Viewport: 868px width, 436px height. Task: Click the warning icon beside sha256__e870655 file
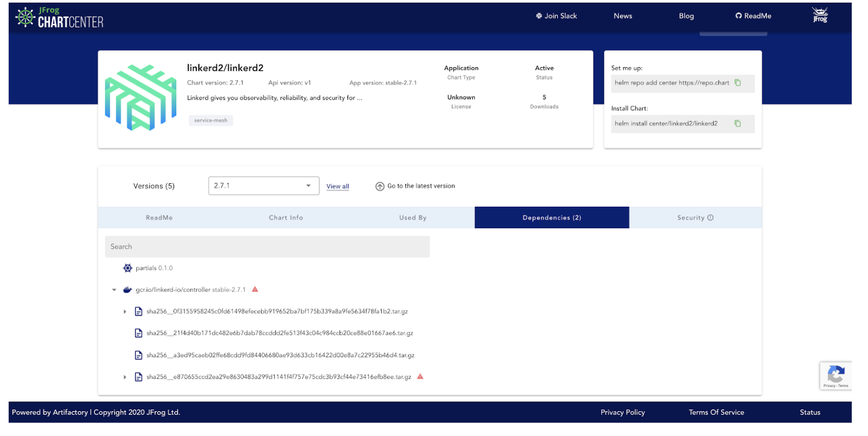point(420,376)
